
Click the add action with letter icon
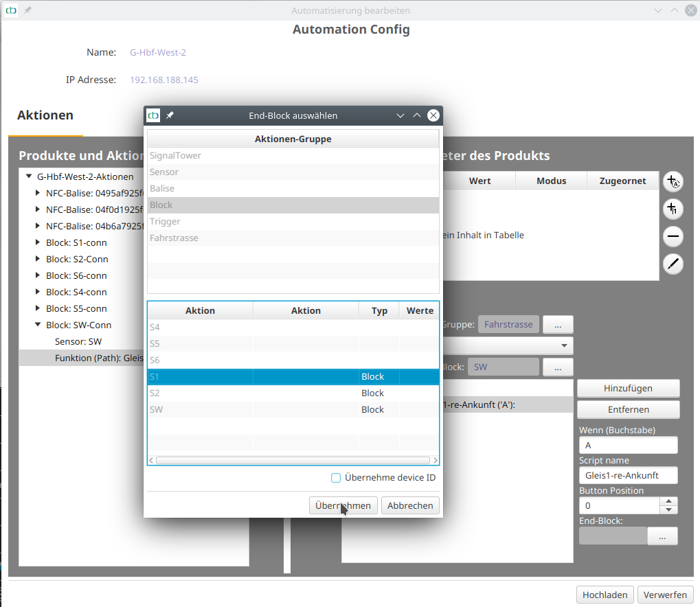pyautogui.click(x=673, y=181)
